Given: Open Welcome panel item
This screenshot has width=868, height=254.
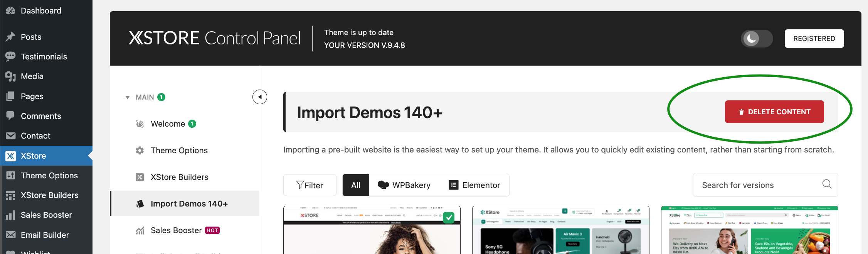Looking at the screenshot, I should [x=185, y=124].
